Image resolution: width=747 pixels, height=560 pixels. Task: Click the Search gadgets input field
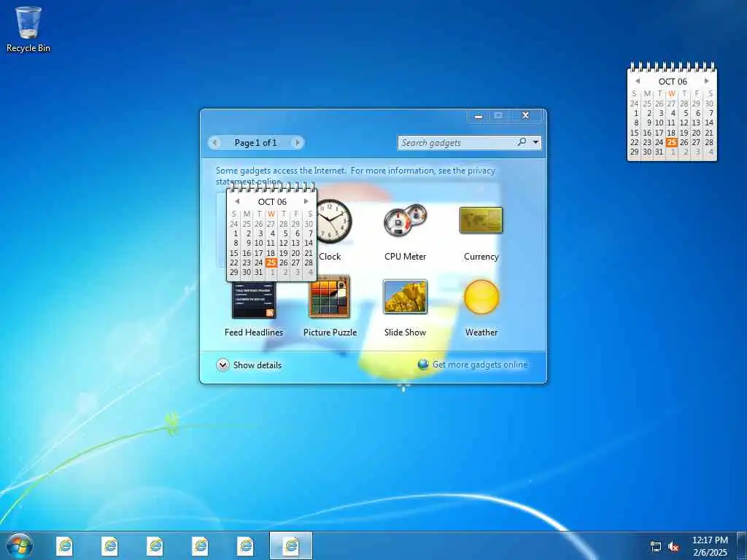(x=457, y=142)
